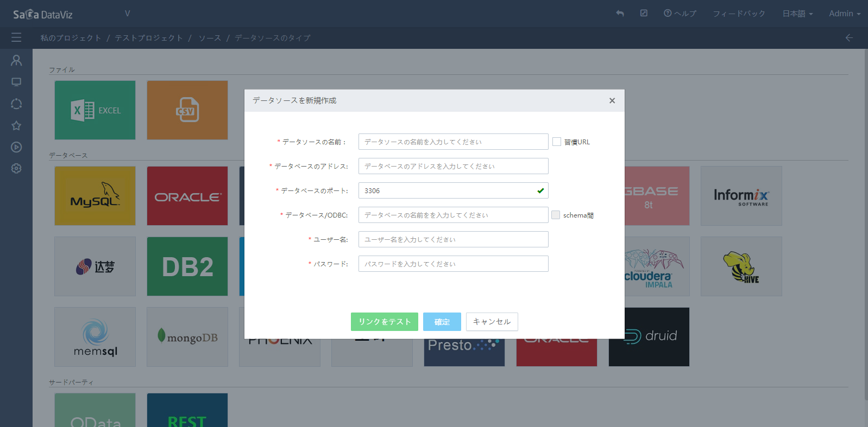Screen dimensions: 868x427
Task: Select the Informix database tile
Action: (x=741, y=196)
